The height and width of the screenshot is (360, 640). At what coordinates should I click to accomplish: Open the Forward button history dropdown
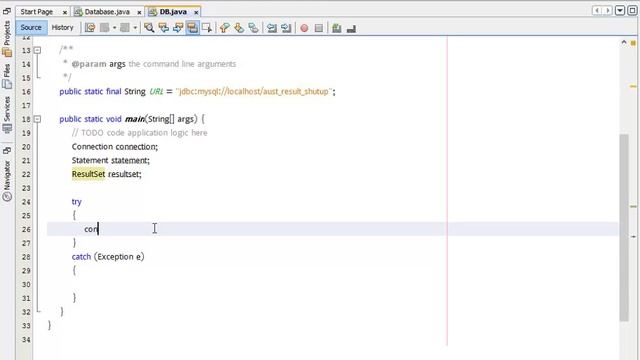[135, 28]
